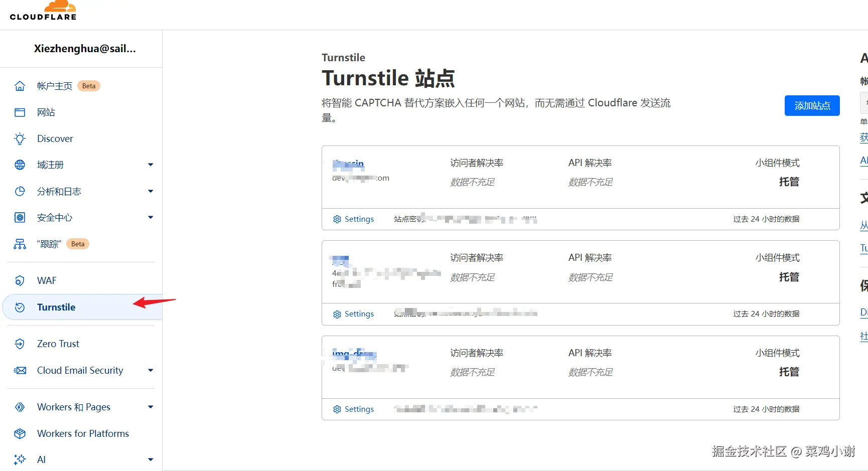This screenshot has width=868, height=471.
Task: Open “跟踪” in the sidebar
Action: tap(49, 244)
